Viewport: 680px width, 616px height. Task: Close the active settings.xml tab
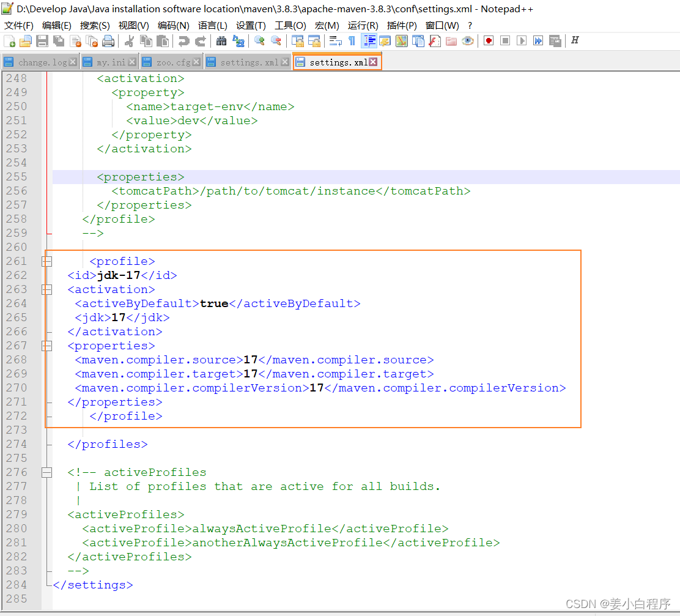pos(373,62)
